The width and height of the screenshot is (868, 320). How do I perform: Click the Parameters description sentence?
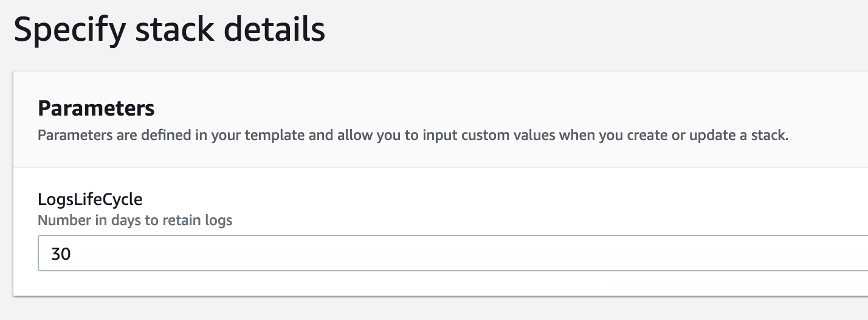pos(413,135)
